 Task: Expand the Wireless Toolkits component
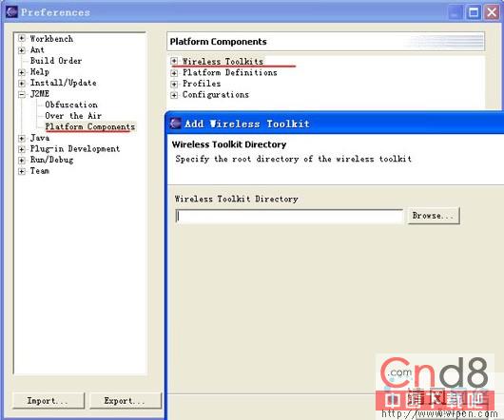174,61
